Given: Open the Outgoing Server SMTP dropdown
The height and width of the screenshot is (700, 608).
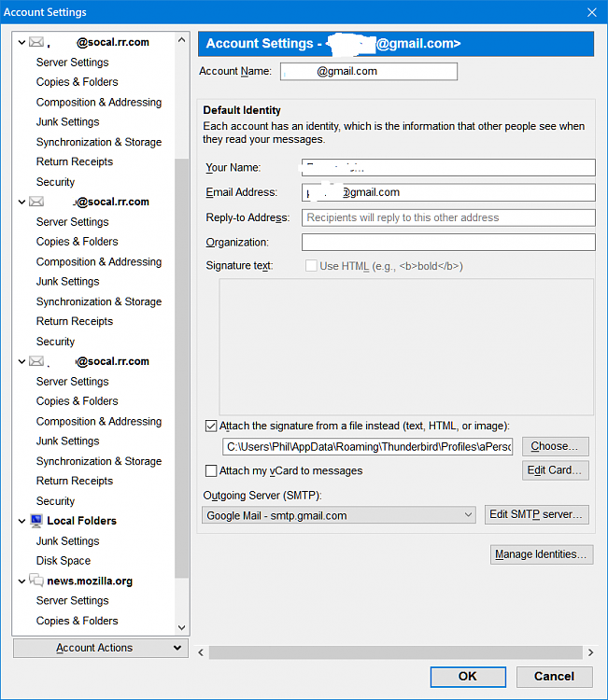Looking at the screenshot, I should (339, 515).
